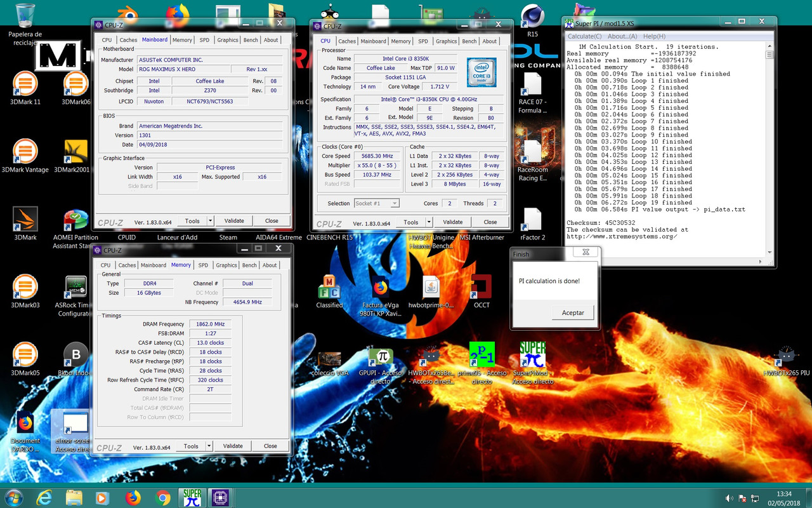Click 'Checksum: 45C30532' line in Super PI
The width and height of the screenshot is (812, 508).
[601, 223]
